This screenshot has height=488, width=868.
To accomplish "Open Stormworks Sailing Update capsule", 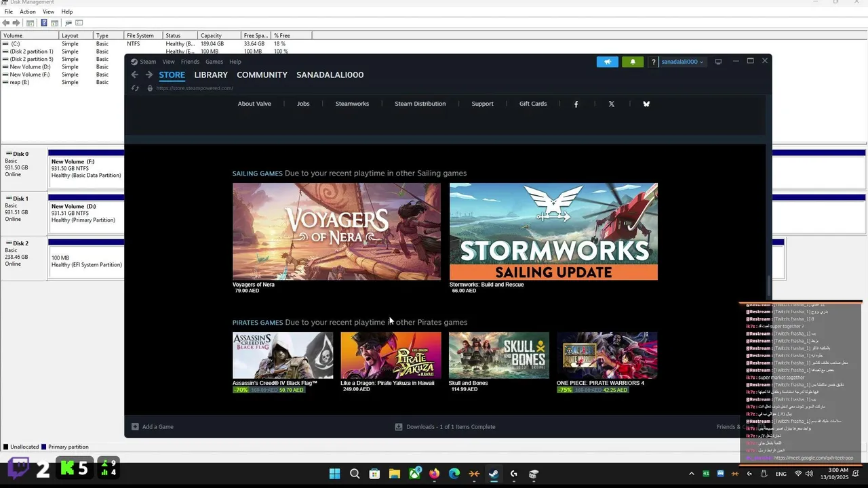I will point(553,231).
